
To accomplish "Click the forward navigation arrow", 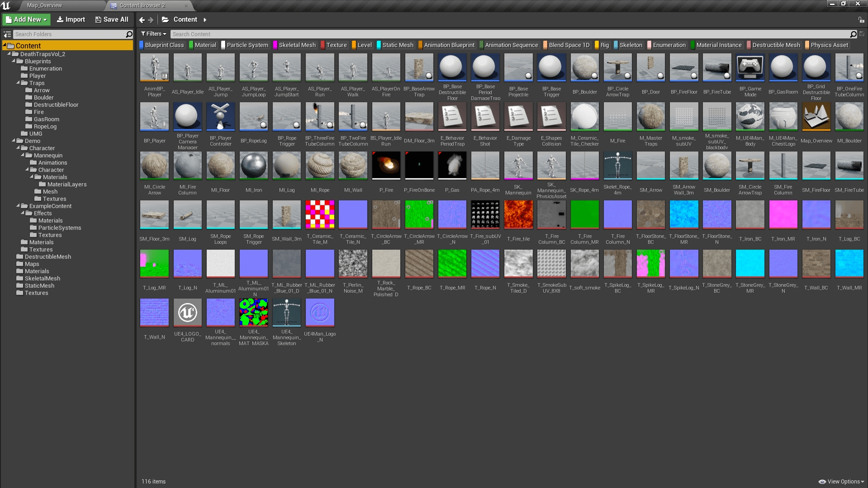I will click(x=151, y=20).
